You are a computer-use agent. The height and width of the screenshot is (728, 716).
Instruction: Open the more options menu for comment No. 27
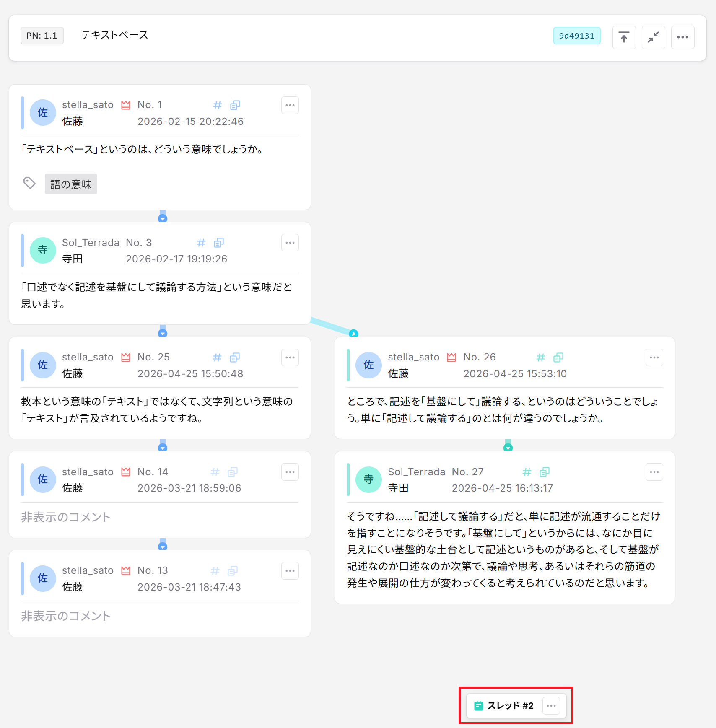click(x=654, y=472)
